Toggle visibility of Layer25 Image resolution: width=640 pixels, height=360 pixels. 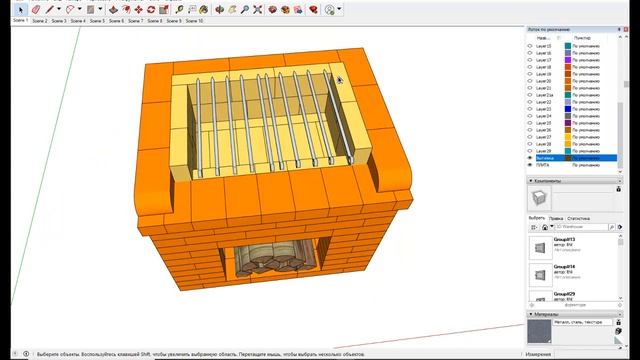[530, 123]
